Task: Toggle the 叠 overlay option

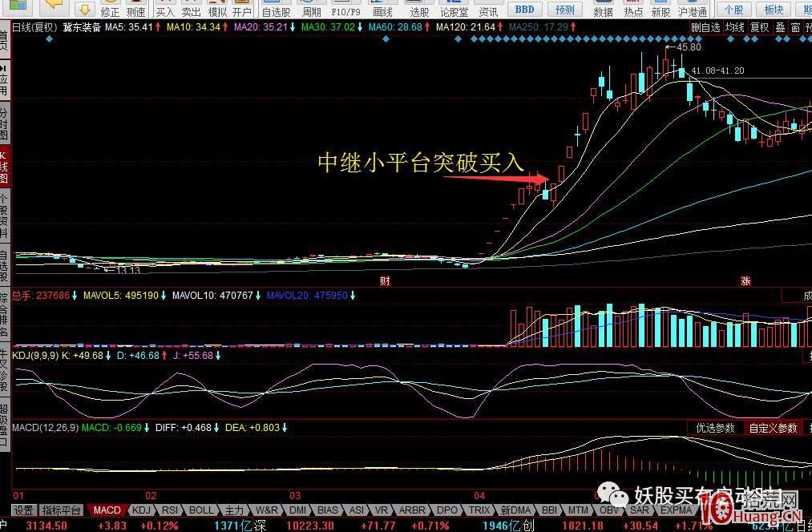Action: [780, 27]
